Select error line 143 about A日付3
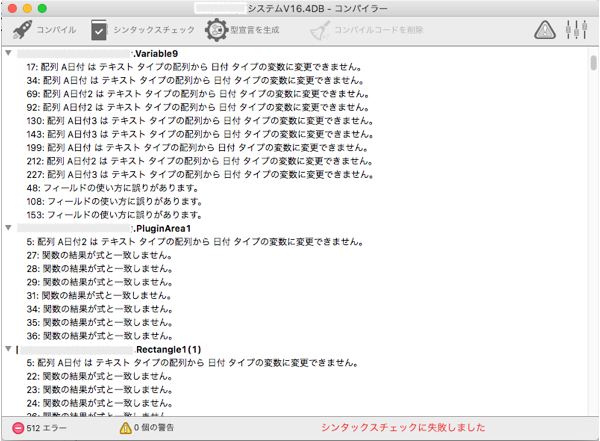The width and height of the screenshot is (600, 441). 200,134
